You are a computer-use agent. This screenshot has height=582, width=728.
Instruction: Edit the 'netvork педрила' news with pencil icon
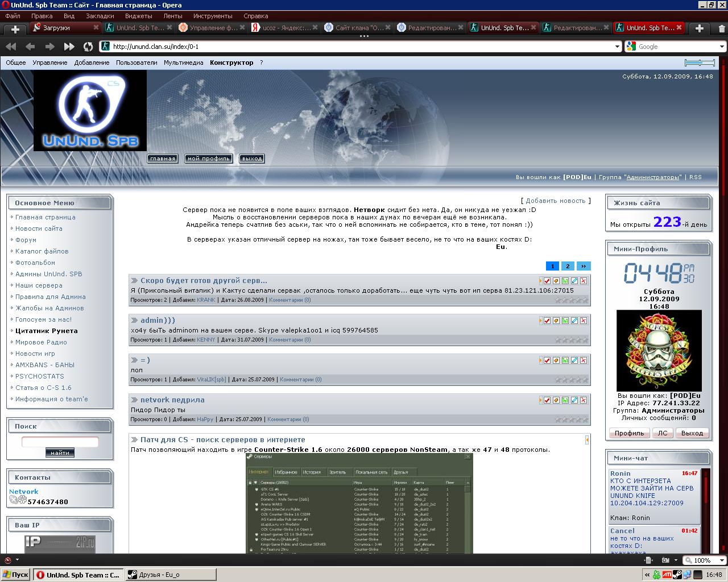[574, 400]
